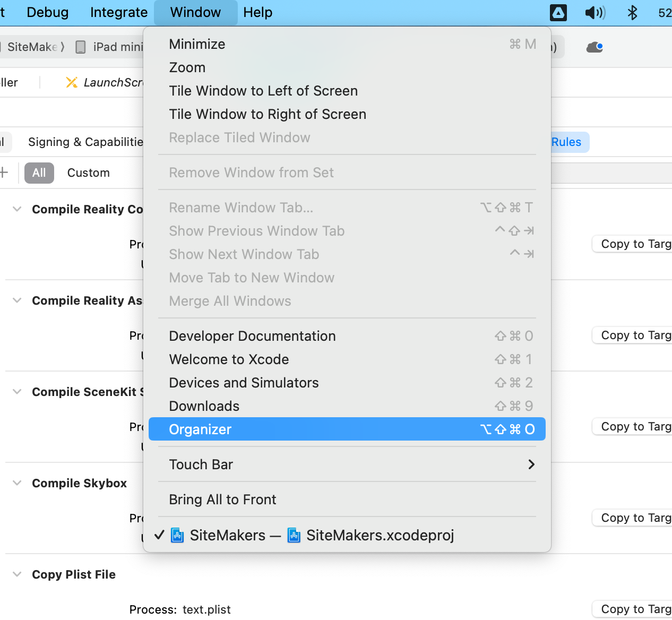Open the Integrate menu
The image size is (672, 620).
[119, 12]
